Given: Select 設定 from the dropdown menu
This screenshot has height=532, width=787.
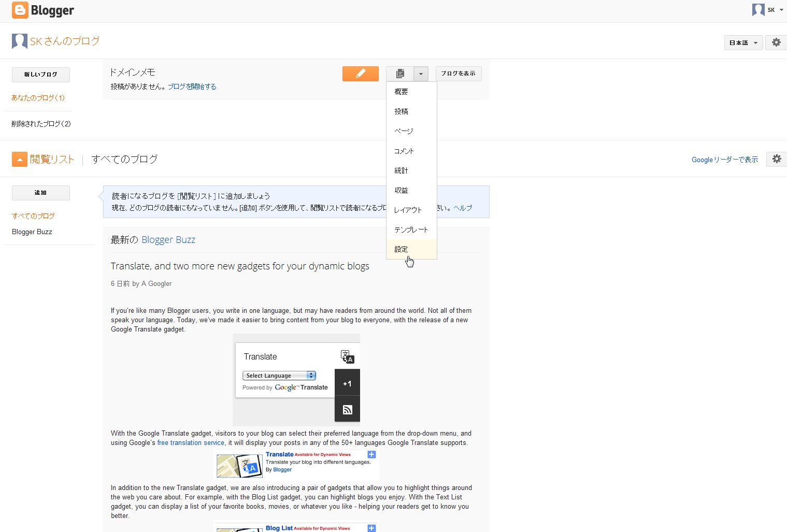Looking at the screenshot, I should point(411,249).
